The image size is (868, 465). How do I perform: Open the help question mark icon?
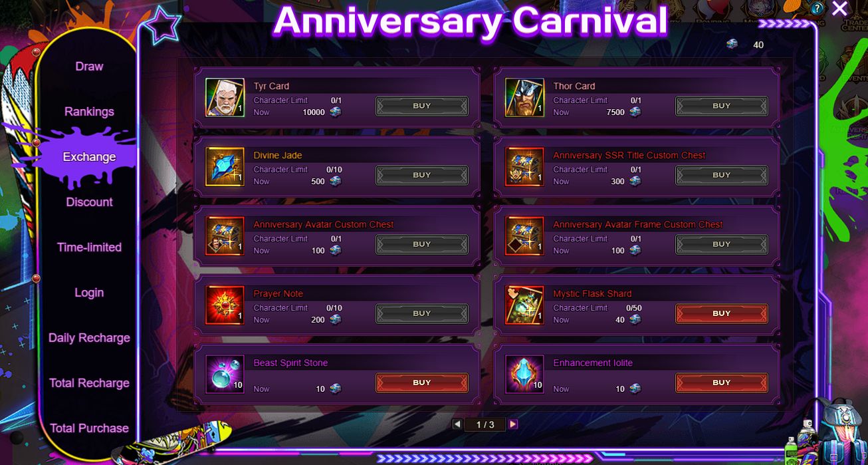(x=817, y=9)
